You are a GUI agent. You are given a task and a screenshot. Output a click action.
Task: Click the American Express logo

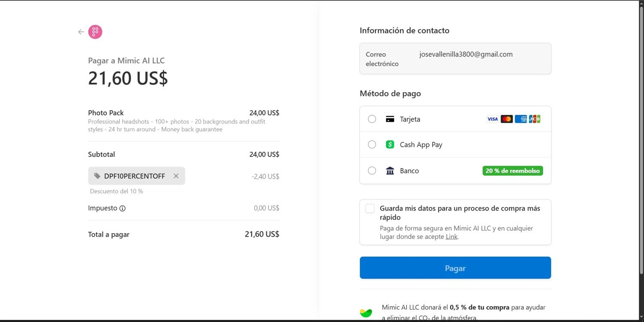(x=521, y=119)
